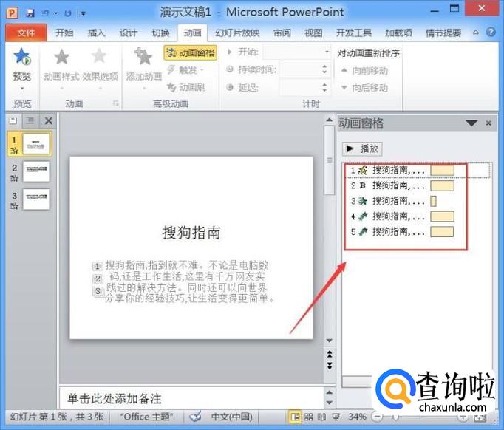Image resolution: width=504 pixels, height=430 pixels.
Task: Switch to Reading view icon
Action: [321, 417]
